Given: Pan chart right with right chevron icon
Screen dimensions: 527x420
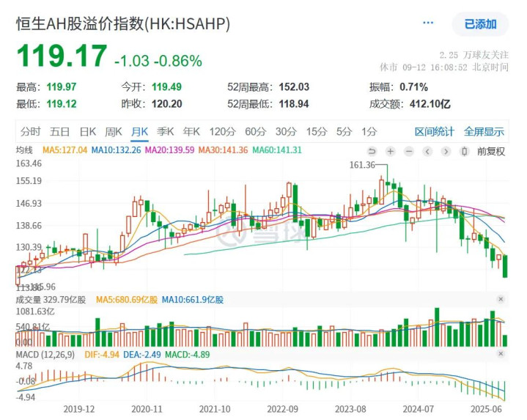Looking at the screenshot, I should pos(446,152).
